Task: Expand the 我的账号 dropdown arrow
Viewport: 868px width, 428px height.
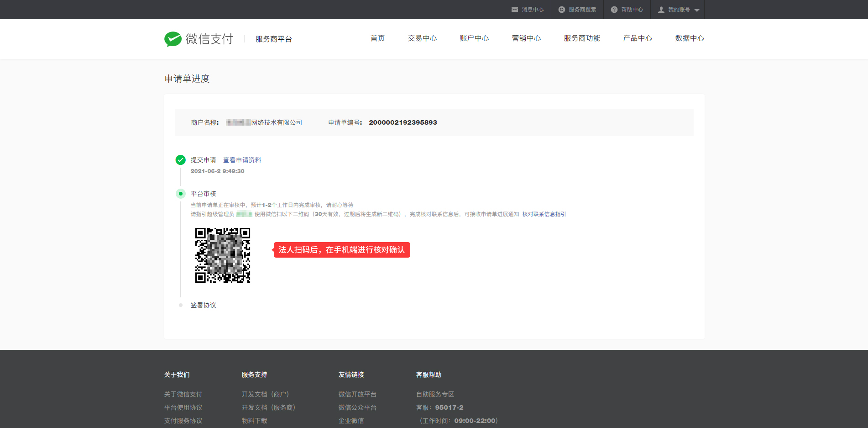Action: 697,10
